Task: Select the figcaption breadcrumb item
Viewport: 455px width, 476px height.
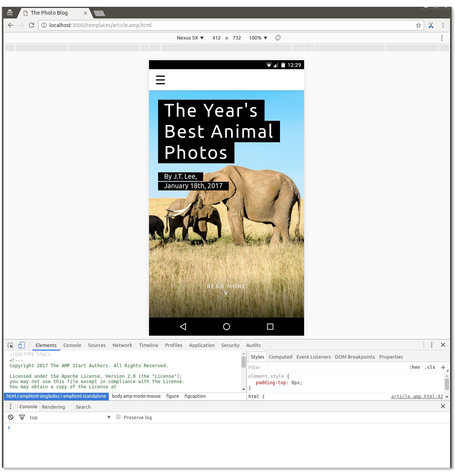Action: (x=195, y=396)
